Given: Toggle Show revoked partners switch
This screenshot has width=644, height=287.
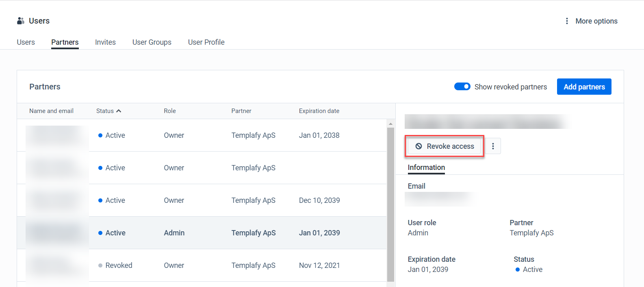Looking at the screenshot, I should [x=462, y=87].
